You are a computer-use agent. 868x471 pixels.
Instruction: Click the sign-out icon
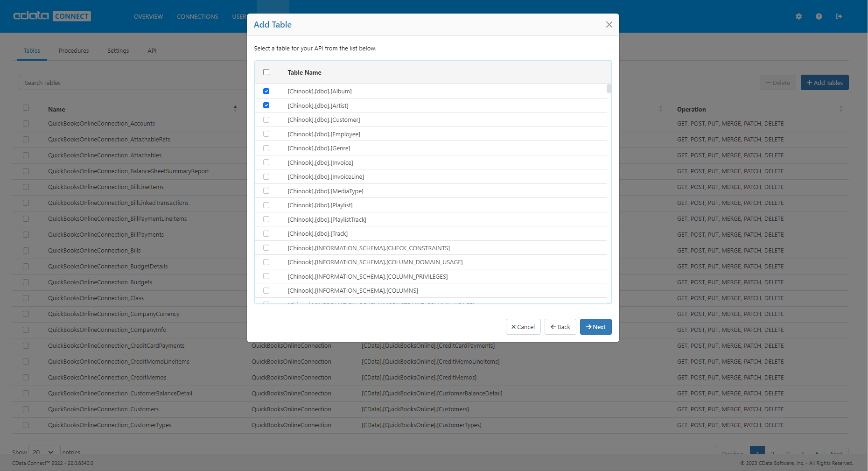(x=839, y=16)
